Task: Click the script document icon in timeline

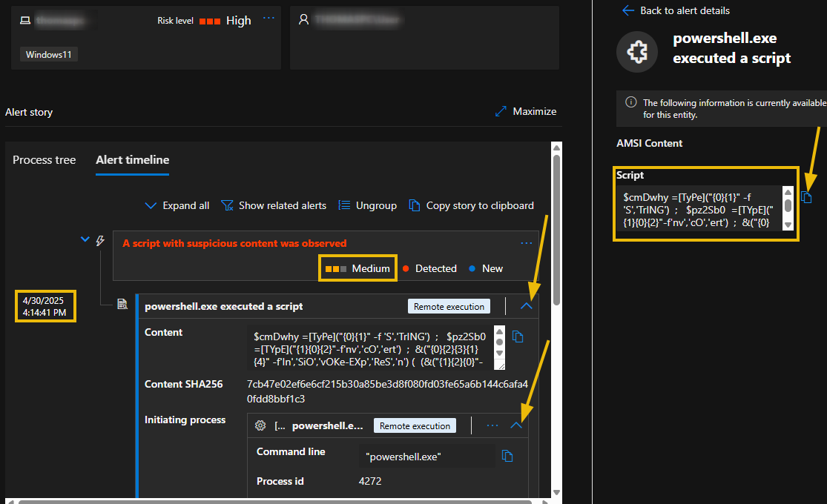Action: coord(122,304)
